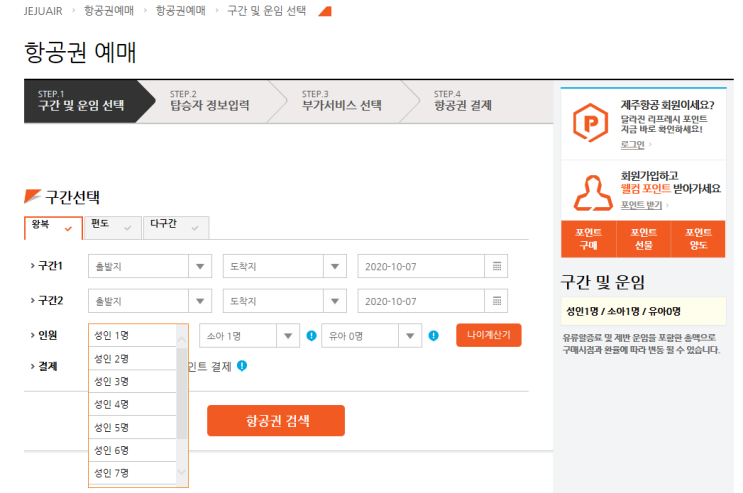Click 포인트 구매 button

589,239
